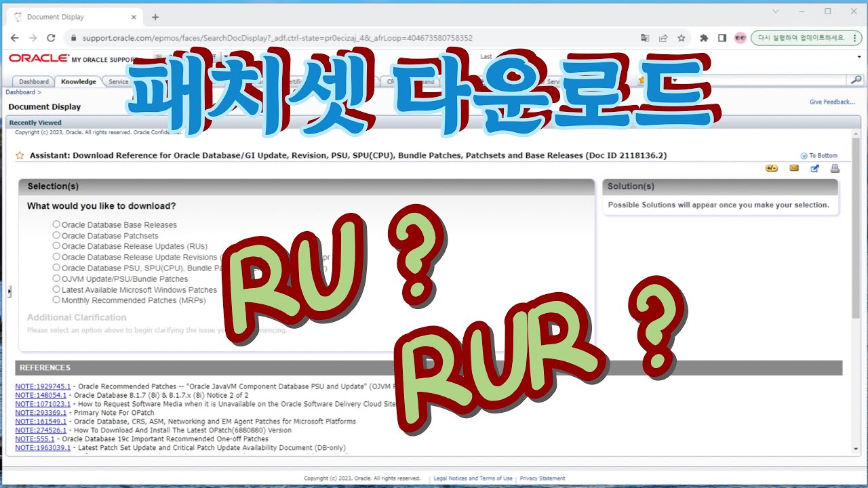Switch to the Document Display browser tab
The image size is (868, 488).
[75, 17]
